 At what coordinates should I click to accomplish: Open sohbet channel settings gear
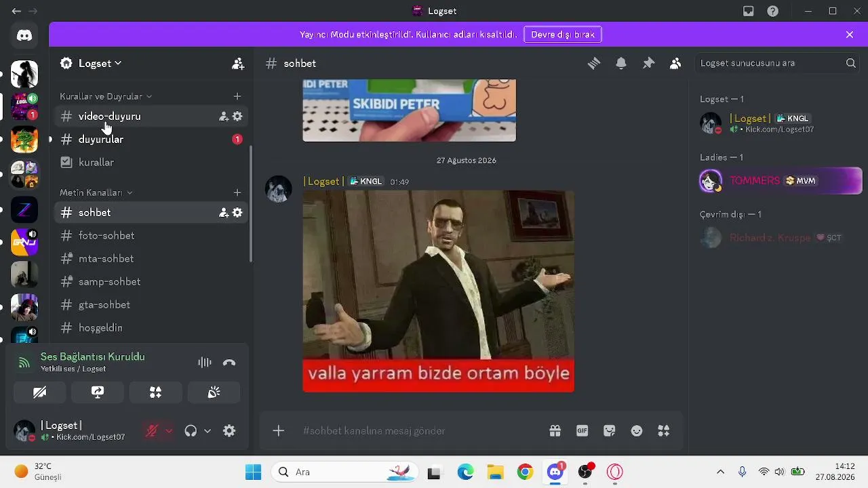pyautogui.click(x=237, y=212)
